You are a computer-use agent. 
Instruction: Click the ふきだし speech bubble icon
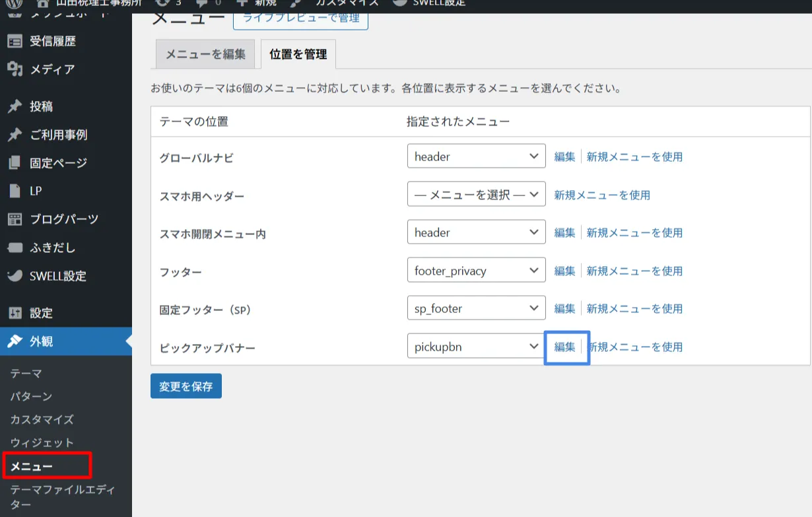pyautogui.click(x=15, y=248)
